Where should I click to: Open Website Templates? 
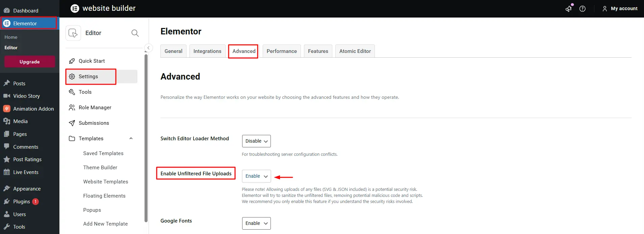[x=106, y=182]
